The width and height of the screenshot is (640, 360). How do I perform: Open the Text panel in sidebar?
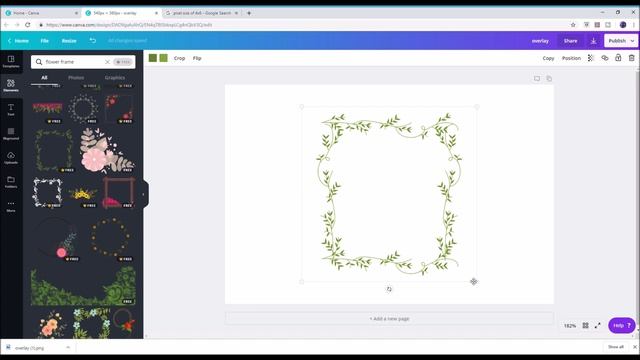[x=11, y=109]
